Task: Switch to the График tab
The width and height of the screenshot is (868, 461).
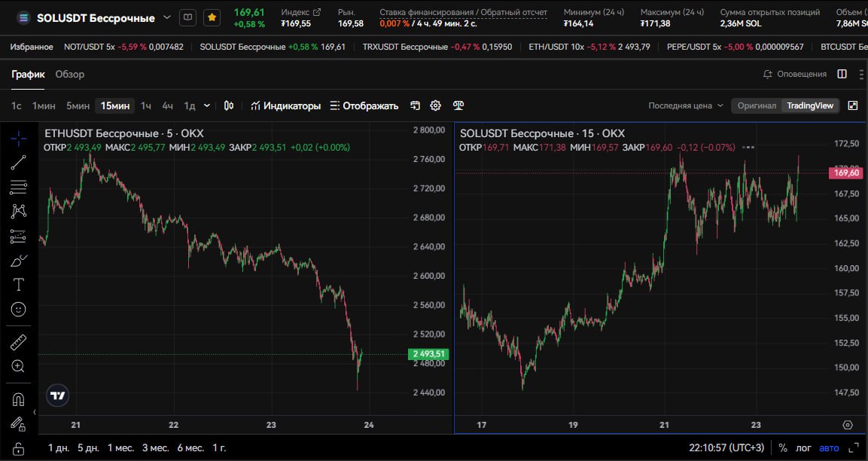Action: [28, 75]
